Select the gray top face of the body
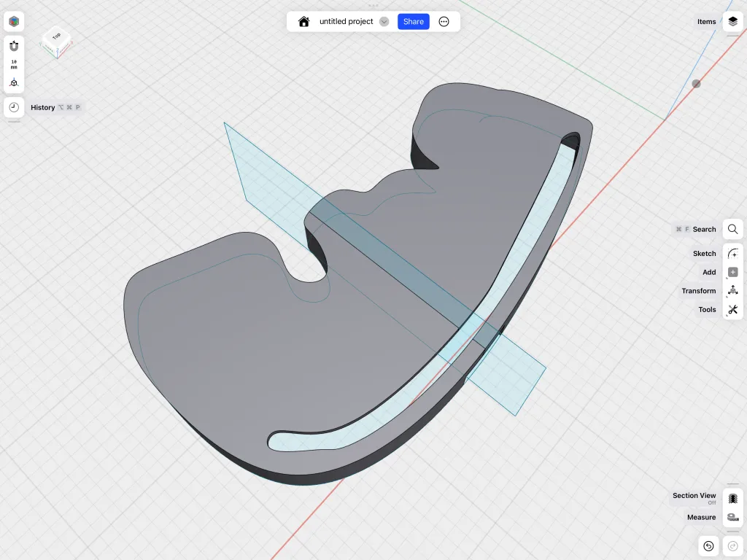The height and width of the screenshot is (560, 747). pyautogui.click(x=228, y=352)
